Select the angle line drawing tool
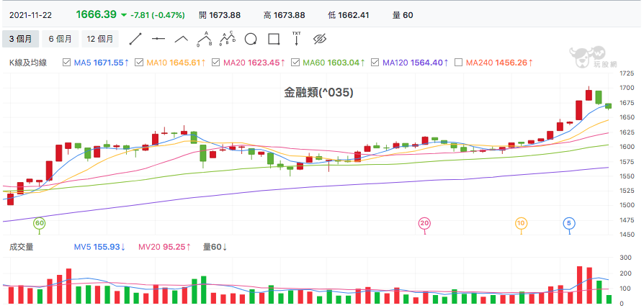 (181, 40)
